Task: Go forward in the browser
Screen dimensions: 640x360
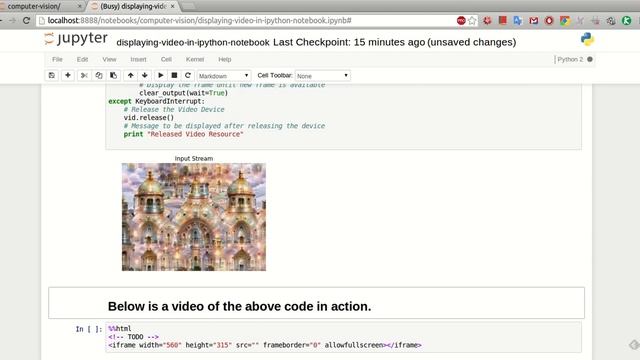Action: click(12, 20)
